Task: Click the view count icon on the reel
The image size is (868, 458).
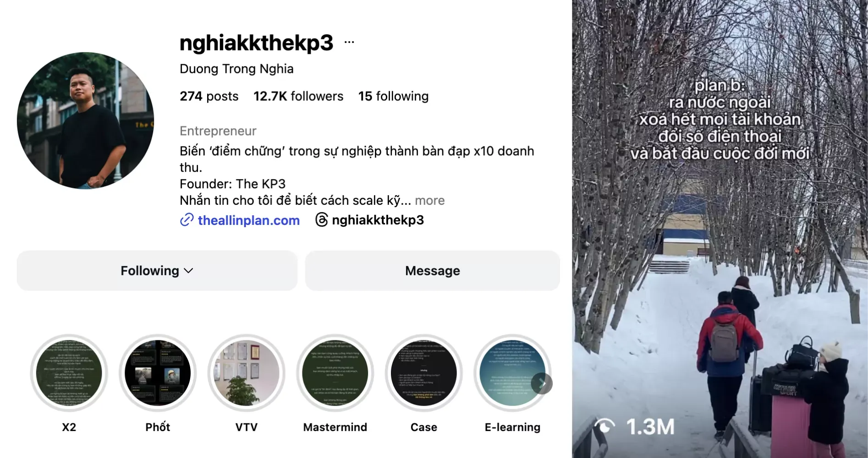Action: (604, 427)
